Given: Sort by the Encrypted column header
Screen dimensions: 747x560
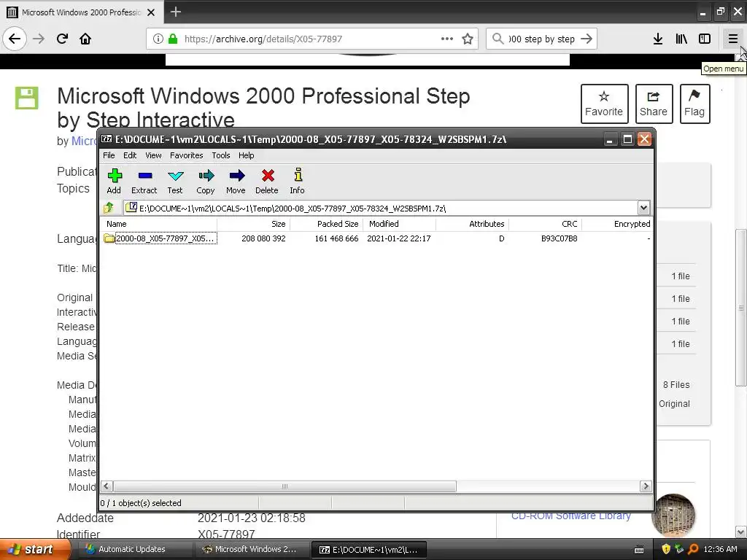Looking at the screenshot, I should [x=617, y=224].
